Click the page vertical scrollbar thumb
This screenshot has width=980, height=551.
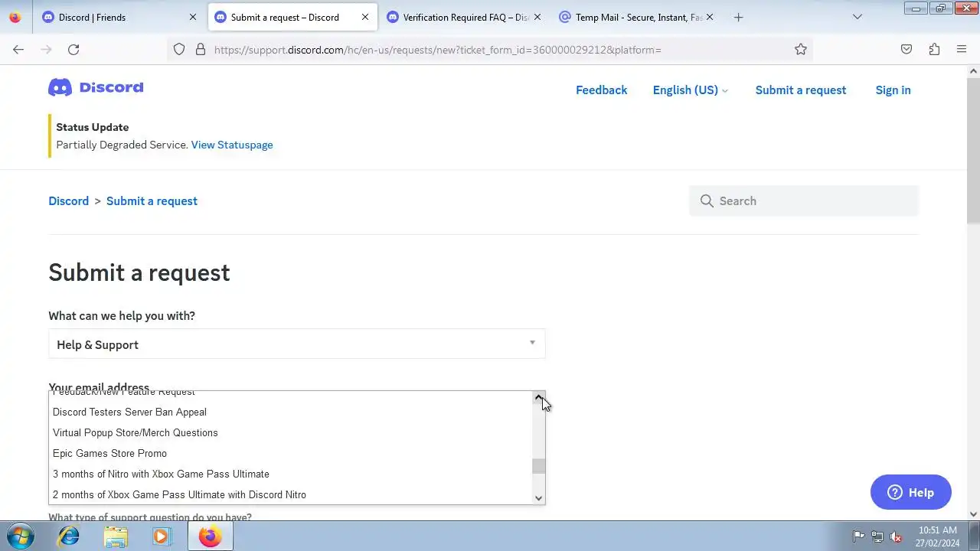point(973,150)
